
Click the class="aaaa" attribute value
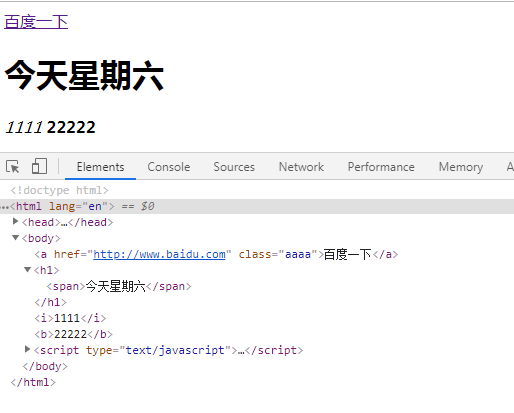pyautogui.click(x=298, y=254)
